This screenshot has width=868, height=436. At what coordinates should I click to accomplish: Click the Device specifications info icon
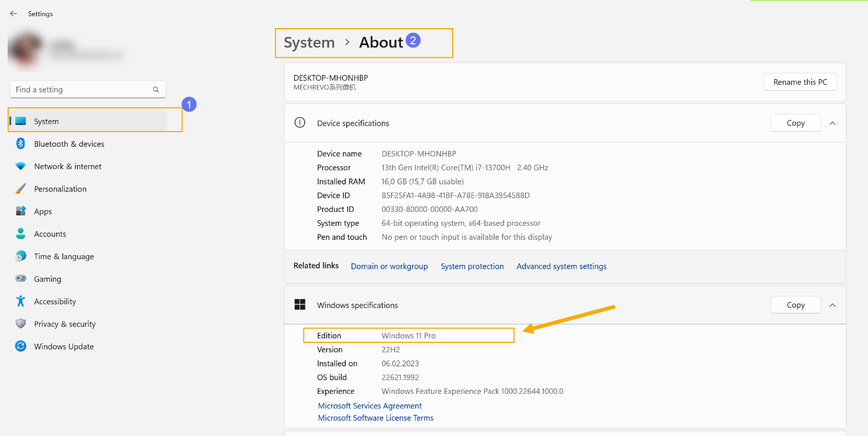[300, 123]
